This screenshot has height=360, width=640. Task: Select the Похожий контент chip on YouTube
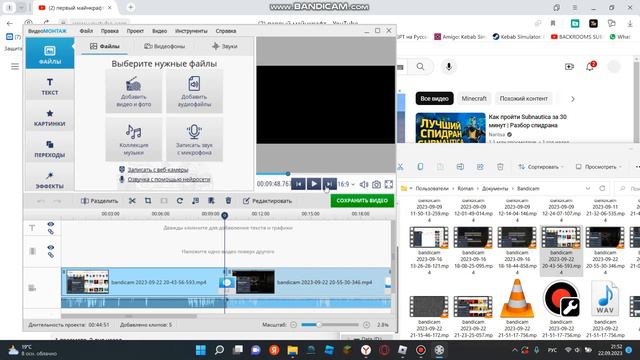click(524, 99)
